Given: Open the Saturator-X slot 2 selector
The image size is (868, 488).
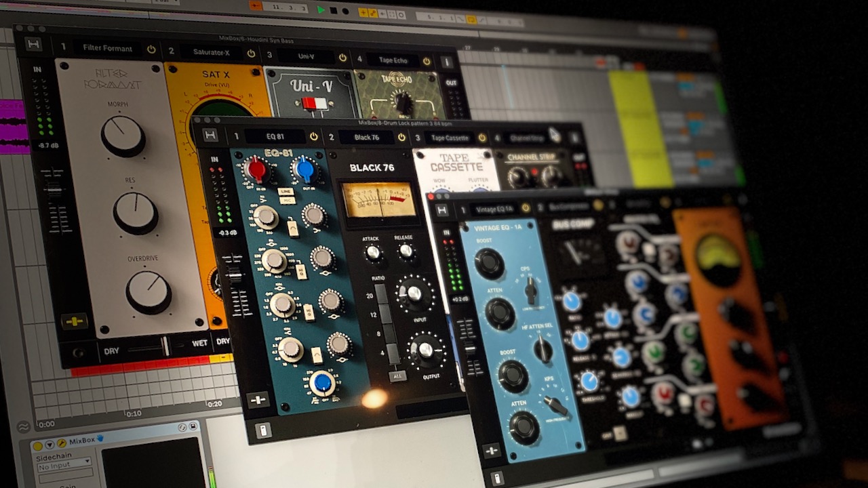Looking at the screenshot, I should pos(211,52).
